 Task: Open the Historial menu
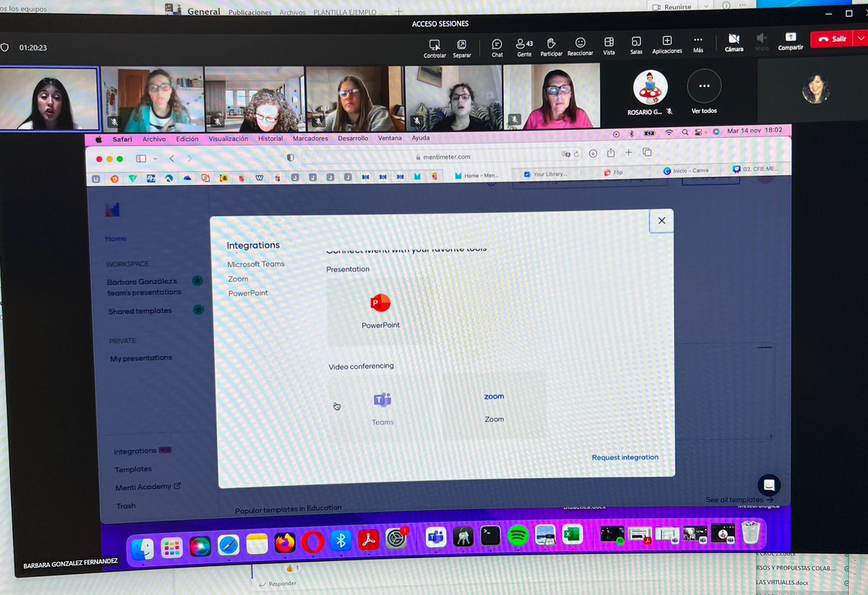[x=271, y=139]
